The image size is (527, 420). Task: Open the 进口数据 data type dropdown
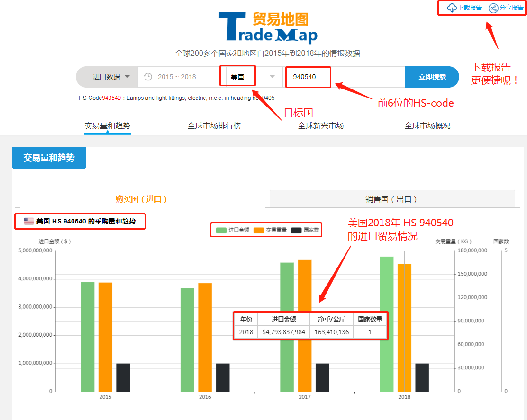[x=107, y=77]
